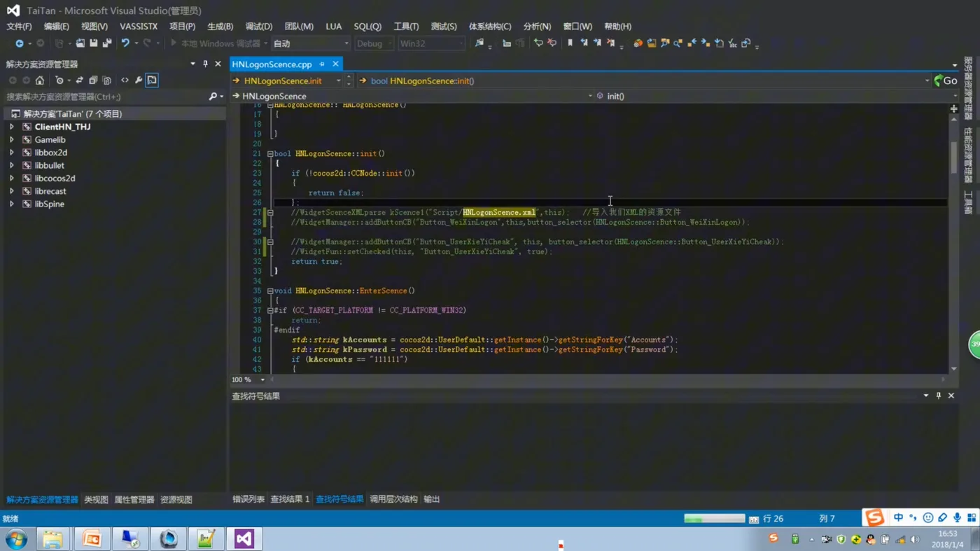Open the Win32 platform dropdown
This screenshot has height=551, width=980.
(x=431, y=43)
